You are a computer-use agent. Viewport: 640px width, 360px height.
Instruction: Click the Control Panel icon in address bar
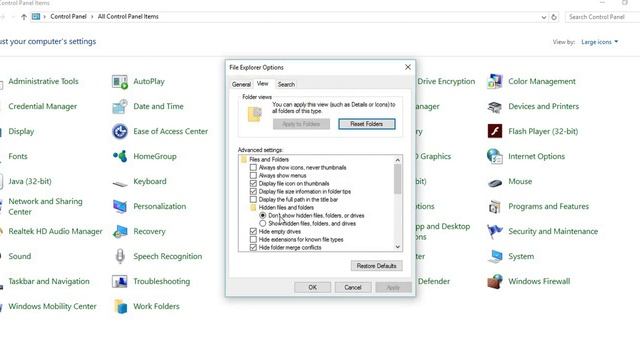point(36,17)
